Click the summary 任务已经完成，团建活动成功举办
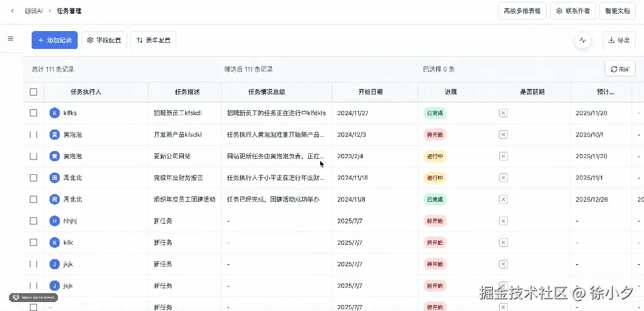 click(274, 199)
